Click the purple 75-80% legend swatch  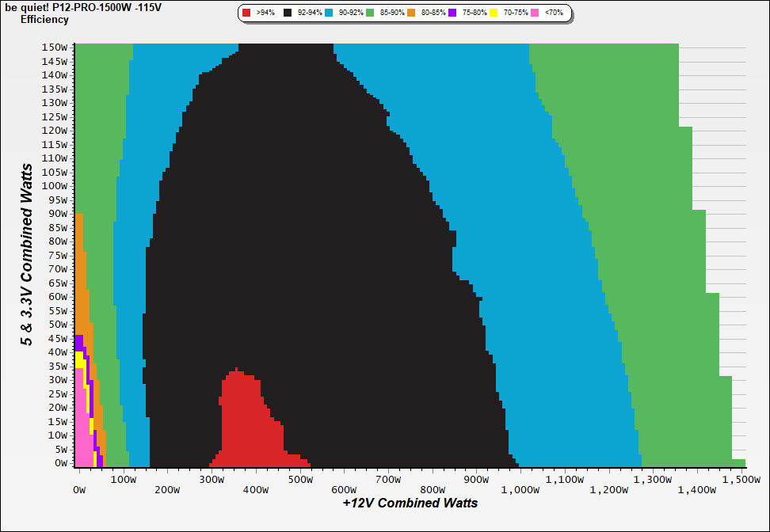tap(452, 13)
